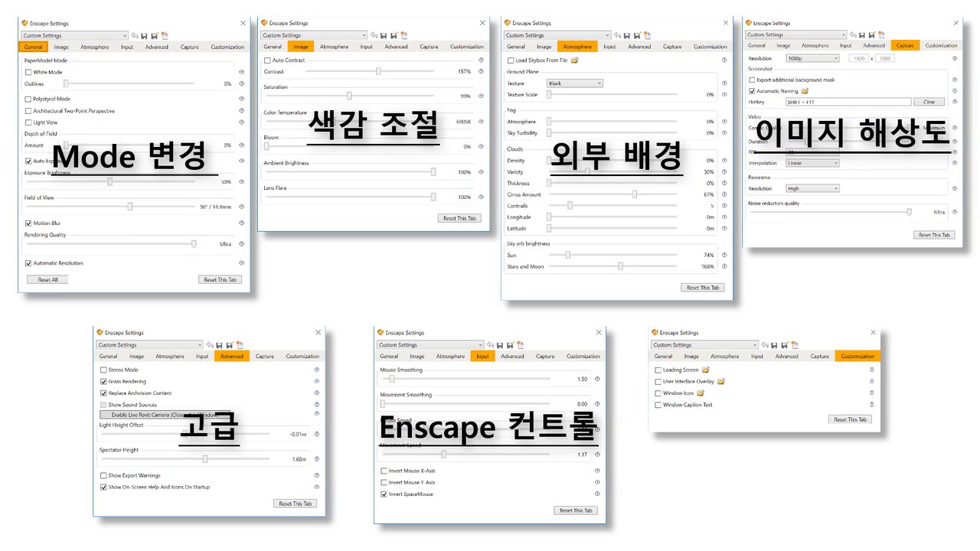
Task: Uncheck Automatic Resolution
Action: (28, 263)
